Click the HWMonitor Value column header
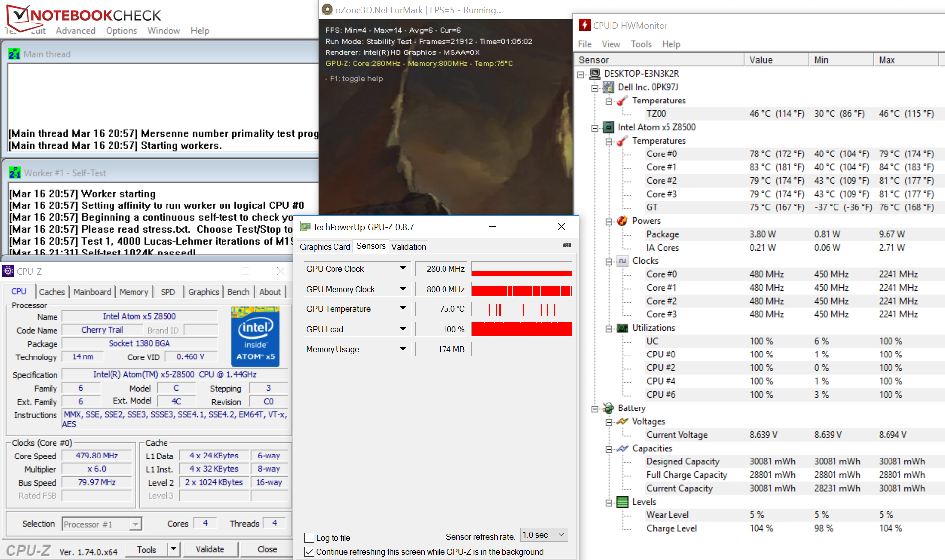945x560 pixels. pyautogui.click(x=777, y=60)
